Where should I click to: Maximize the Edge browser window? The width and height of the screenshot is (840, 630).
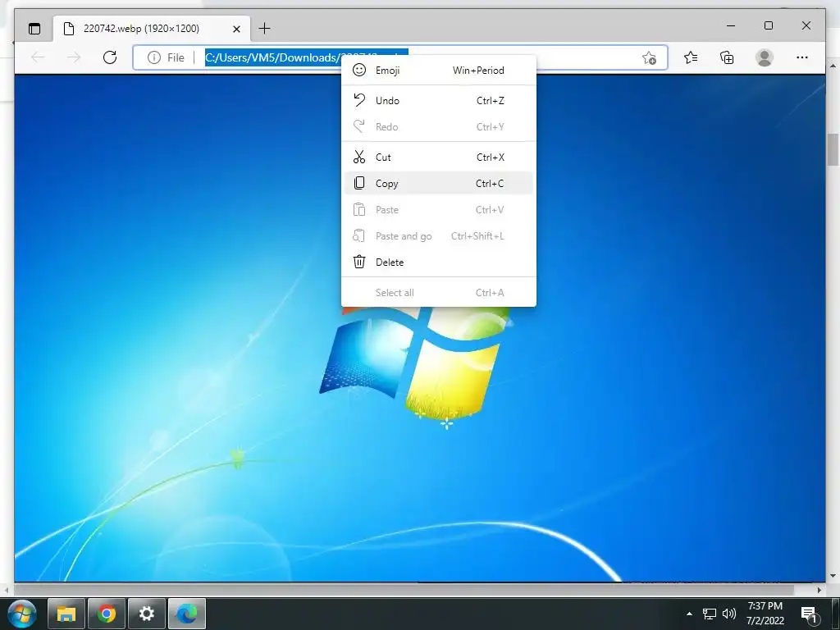[768, 25]
